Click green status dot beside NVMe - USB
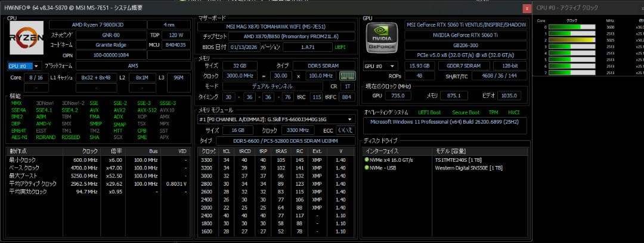This screenshot has height=243, width=644. click(366, 168)
